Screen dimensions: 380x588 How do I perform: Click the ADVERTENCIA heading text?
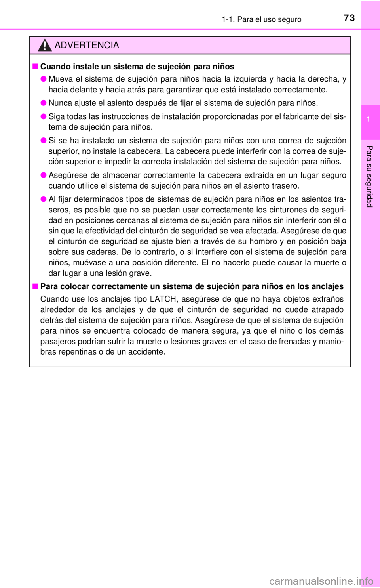pos(87,45)
